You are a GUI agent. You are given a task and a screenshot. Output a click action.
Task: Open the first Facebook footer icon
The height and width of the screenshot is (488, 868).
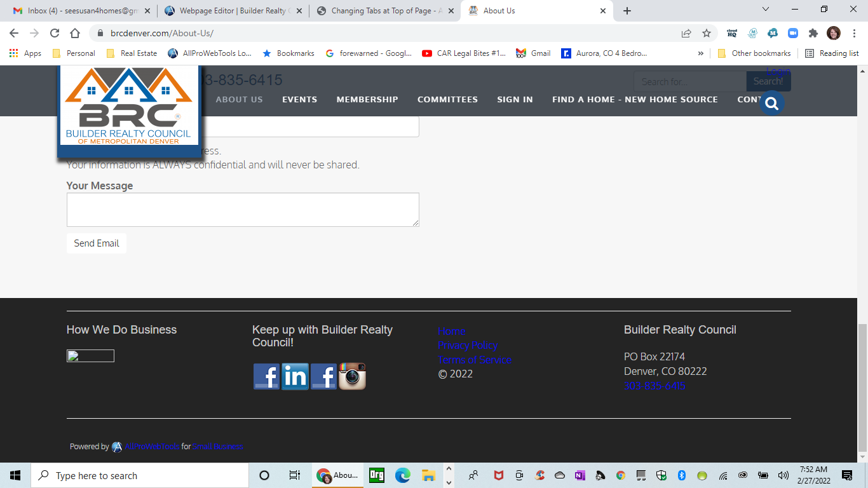point(266,376)
